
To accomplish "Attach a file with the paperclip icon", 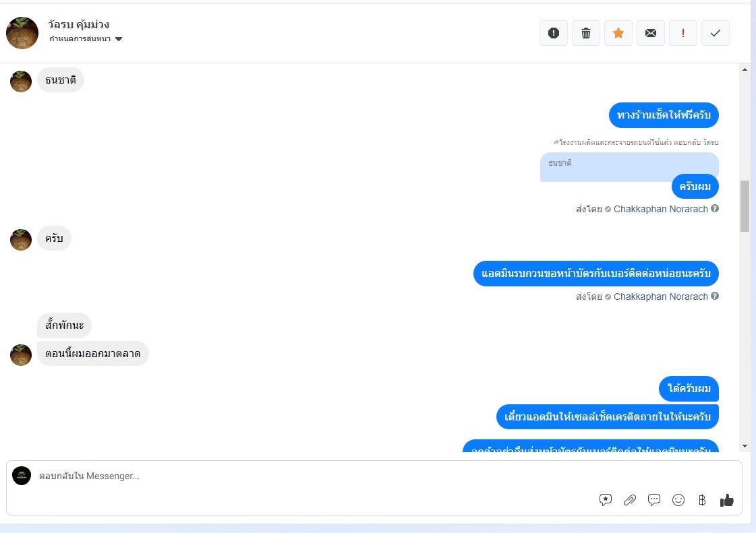I will [x=630, y=500].
